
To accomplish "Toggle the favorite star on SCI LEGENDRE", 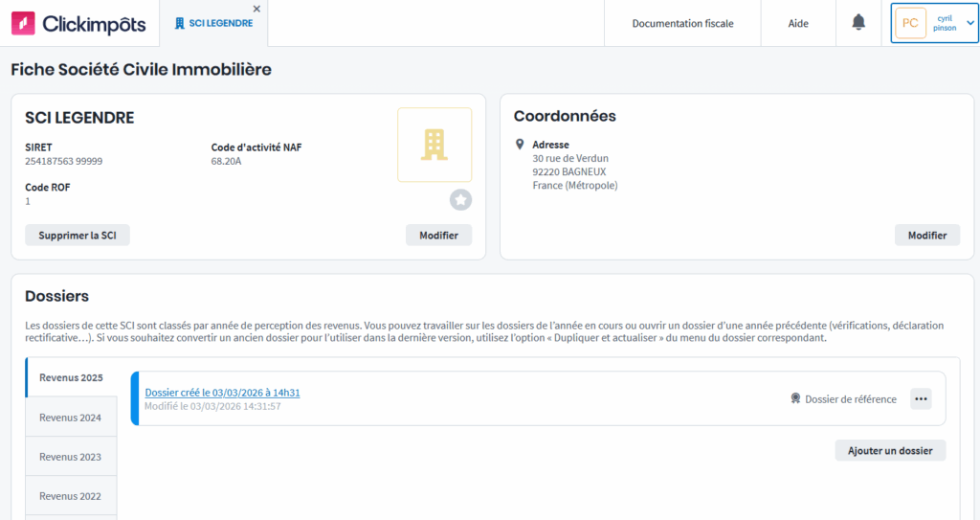I will point(460,199).
